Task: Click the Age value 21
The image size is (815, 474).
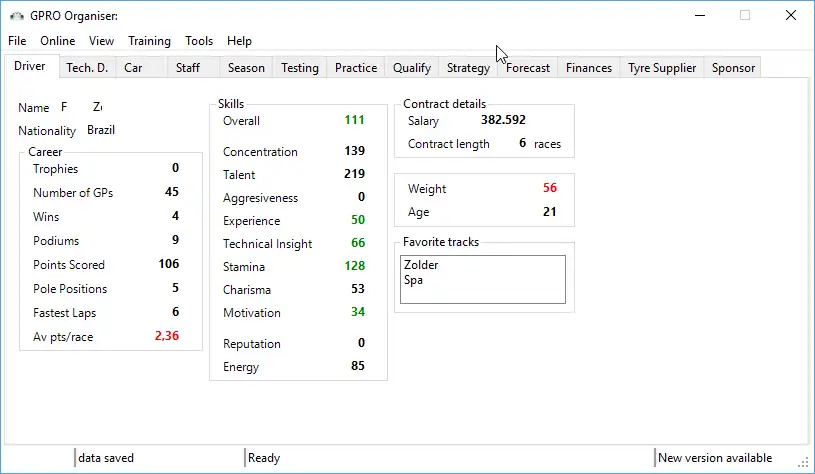Action: tap(549, 212)
